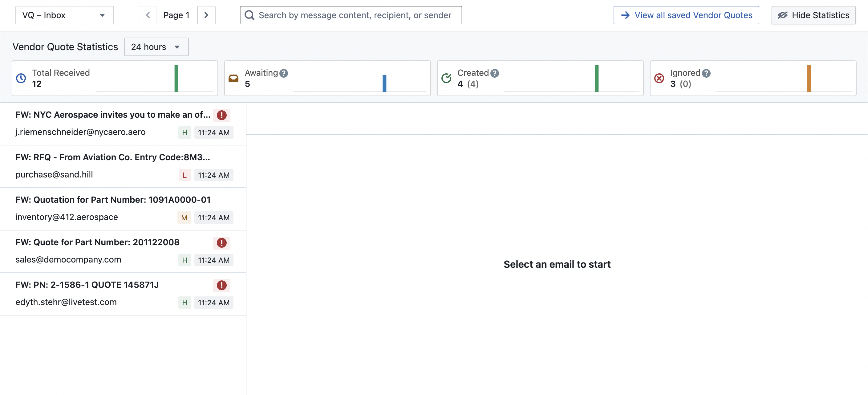Click the message search input field
868x395 pixels.
pyautogui.click(x=351, y=15)
